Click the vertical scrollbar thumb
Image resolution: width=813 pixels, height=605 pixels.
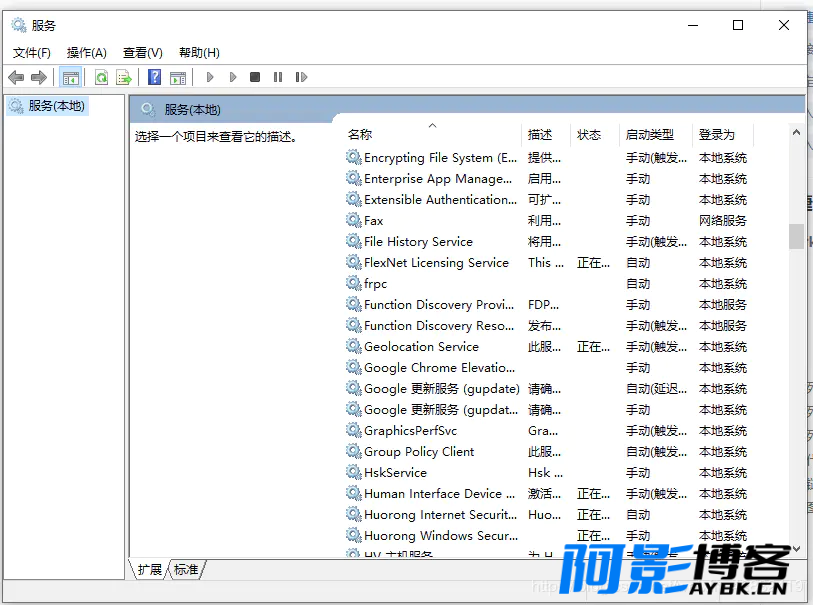coord(796,236)
